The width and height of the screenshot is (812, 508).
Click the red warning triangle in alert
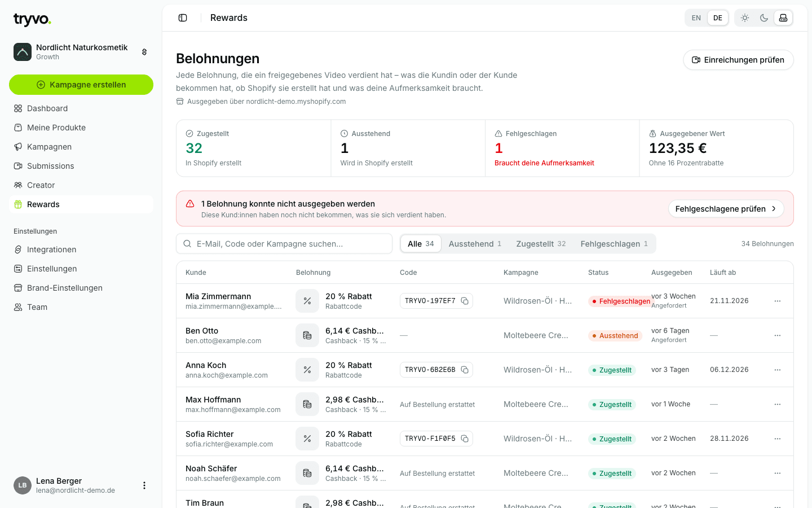point(190,204)
